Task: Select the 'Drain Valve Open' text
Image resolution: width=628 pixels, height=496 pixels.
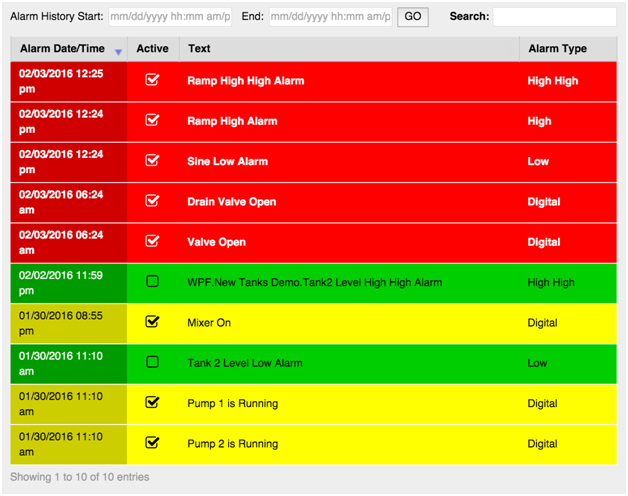Action: tap(231, 202)
